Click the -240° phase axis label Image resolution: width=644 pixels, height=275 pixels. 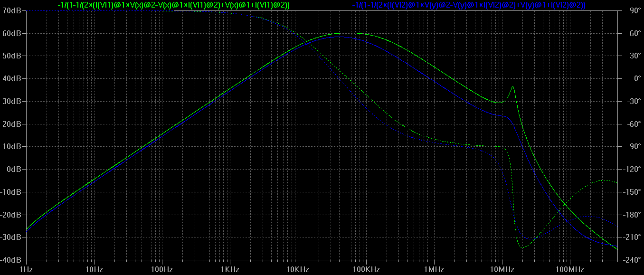(633, 260)
